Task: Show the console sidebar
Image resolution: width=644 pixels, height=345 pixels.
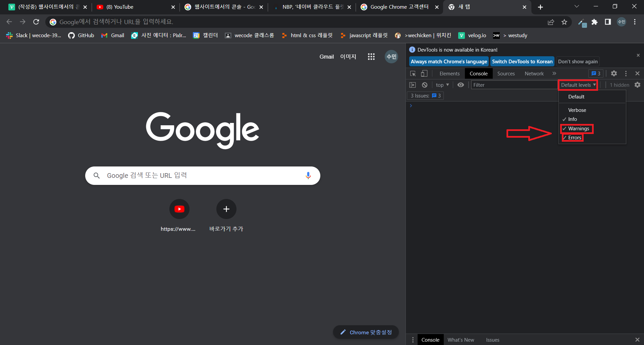Action: (x=413, y=85)
